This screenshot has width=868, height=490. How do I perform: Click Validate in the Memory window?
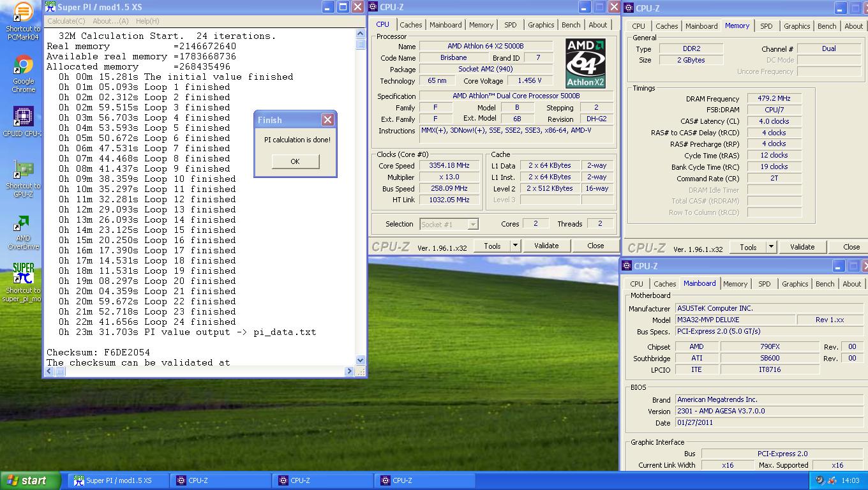coord(802,247)
